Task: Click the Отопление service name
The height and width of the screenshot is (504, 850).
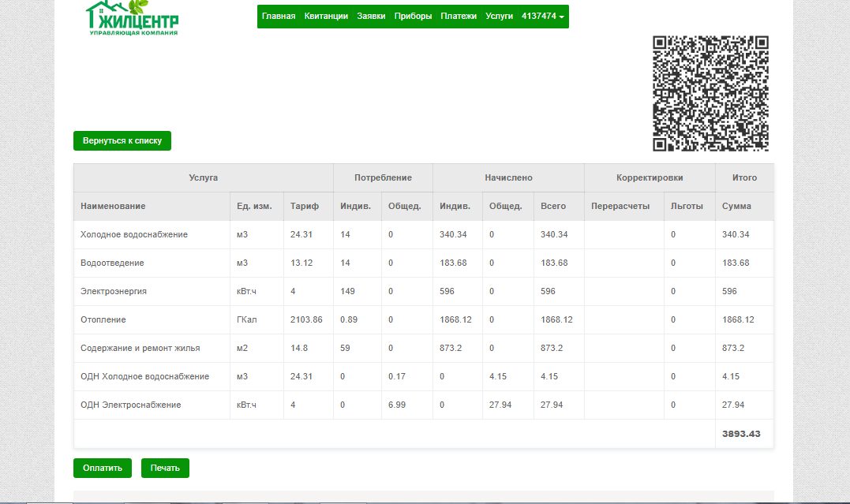Action: (x=103, y=319)
